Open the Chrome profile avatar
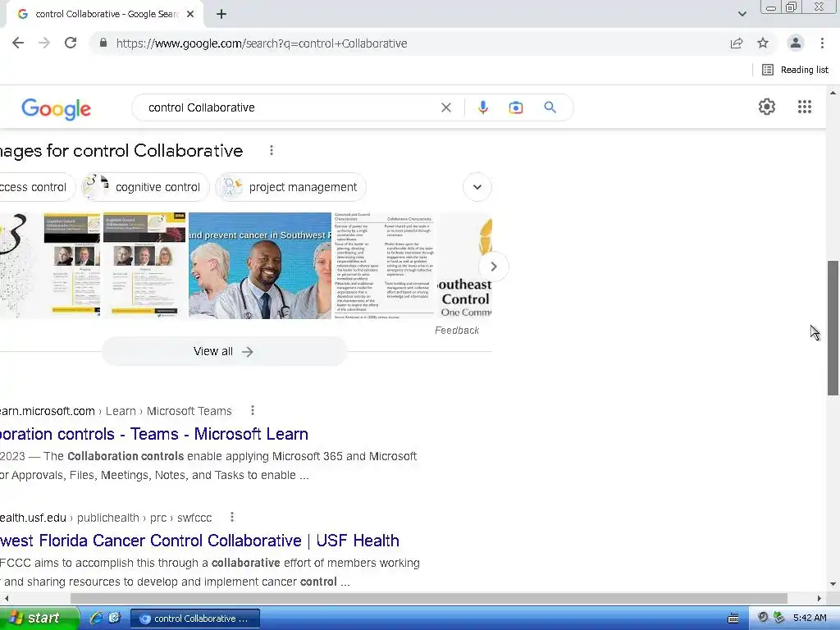Screen dimensions: 840x630 pyautogui.click(x=796, y=43)
